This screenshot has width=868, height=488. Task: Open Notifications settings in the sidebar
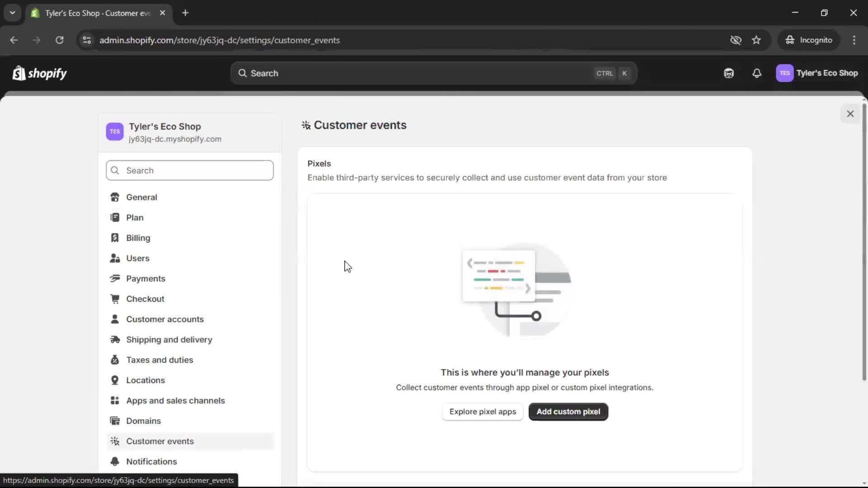[x=152, y=461]
